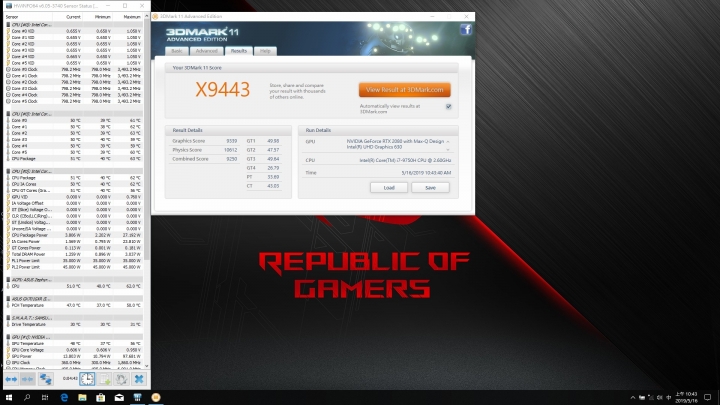Screen dimensions: 720x405
Task: Show hidden system tray icons
Action: tap(633, 398)
